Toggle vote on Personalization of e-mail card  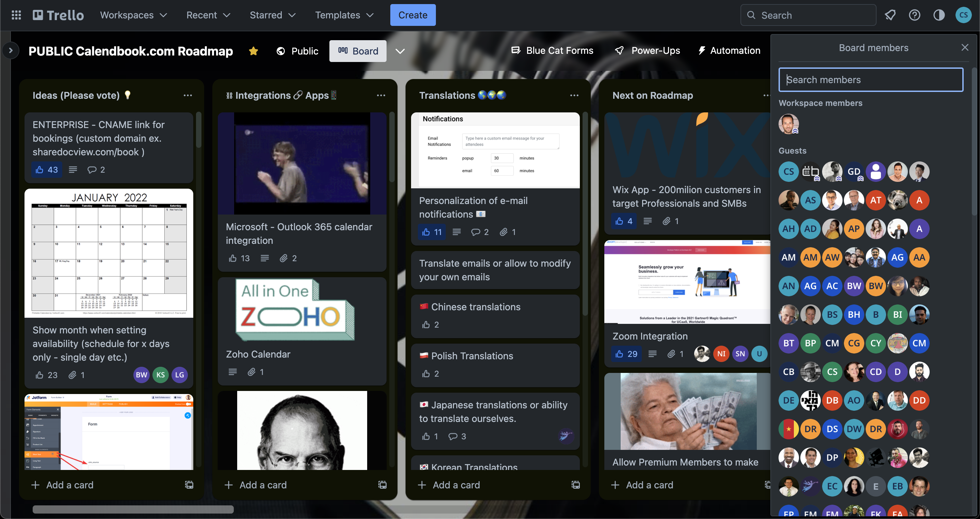pyautogui.click(x=432, y=232)
